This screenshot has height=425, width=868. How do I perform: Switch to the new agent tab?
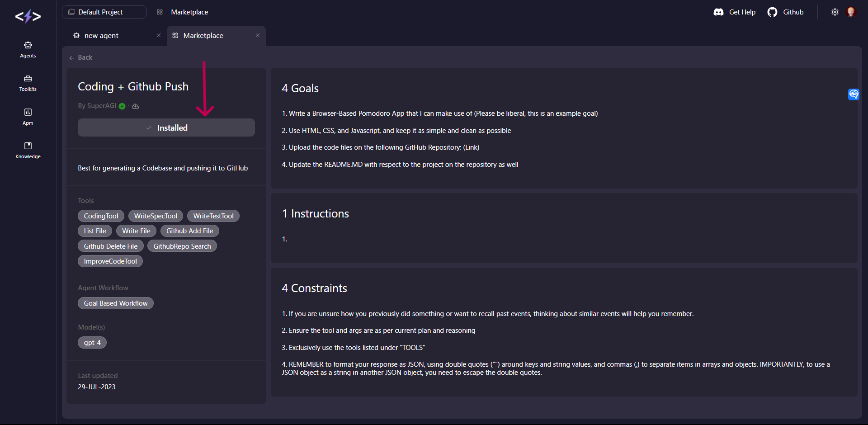[x=101, y=36]
